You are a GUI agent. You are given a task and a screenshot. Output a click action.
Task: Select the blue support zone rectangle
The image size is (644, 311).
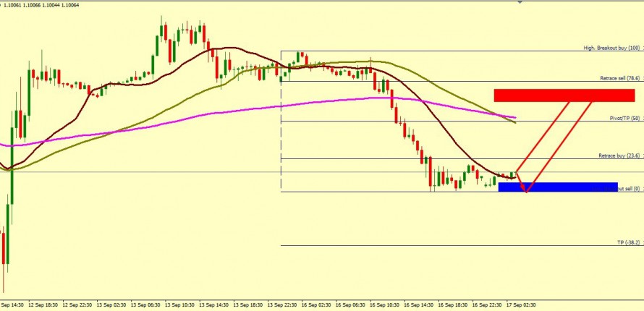pos(558,187)
